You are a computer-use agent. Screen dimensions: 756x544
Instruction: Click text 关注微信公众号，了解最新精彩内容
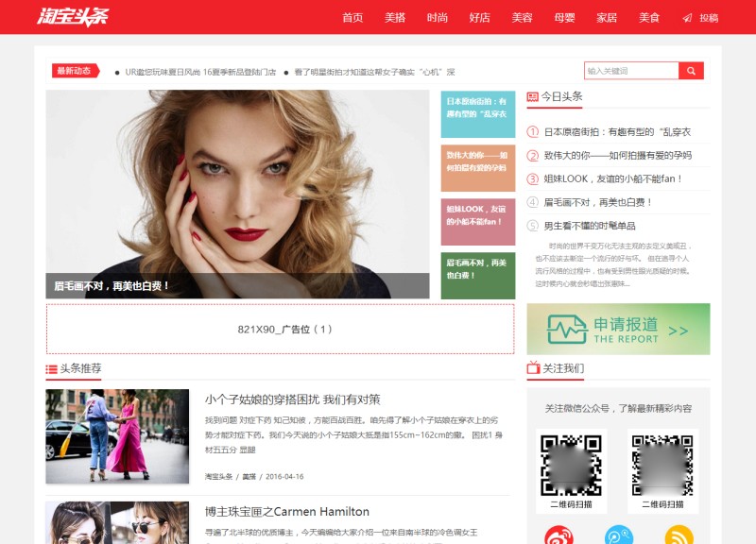coord(618,409)
